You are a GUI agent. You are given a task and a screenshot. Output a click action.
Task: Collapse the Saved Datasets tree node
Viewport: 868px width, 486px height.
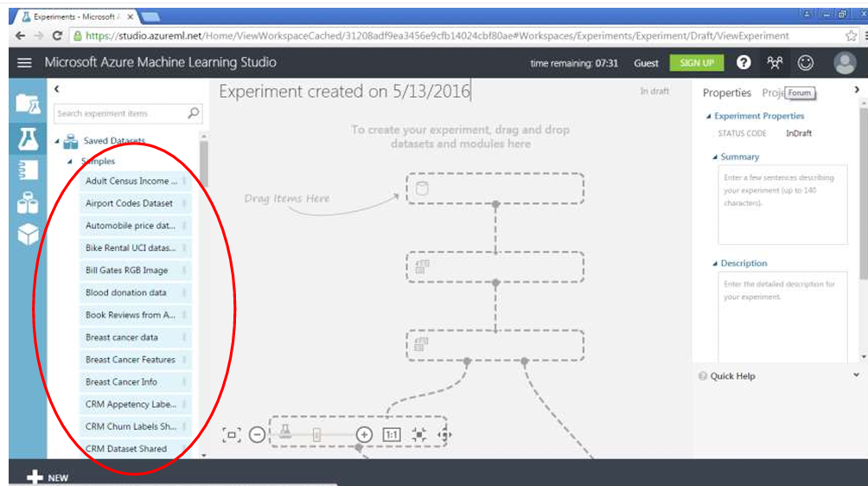57,142
